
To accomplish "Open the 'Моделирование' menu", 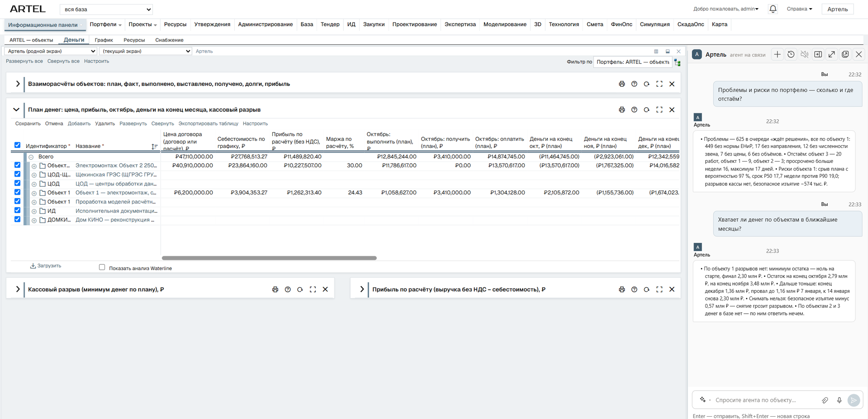I will 505,24.
